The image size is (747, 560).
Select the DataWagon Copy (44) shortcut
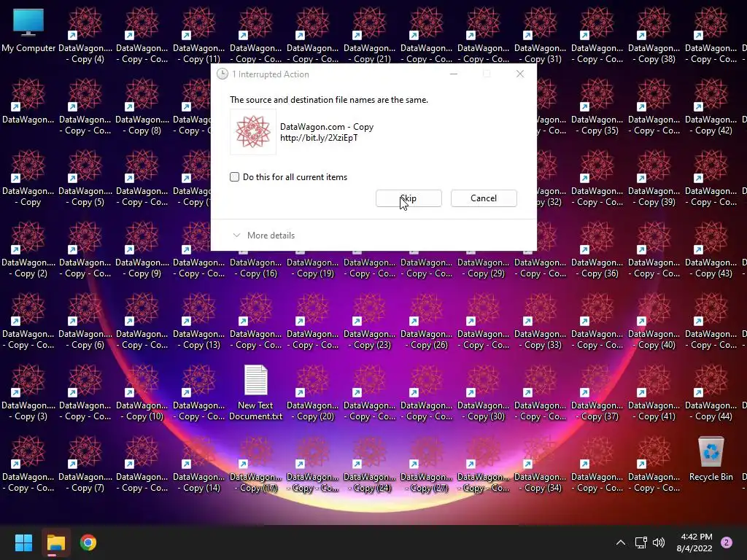point(711,393)
